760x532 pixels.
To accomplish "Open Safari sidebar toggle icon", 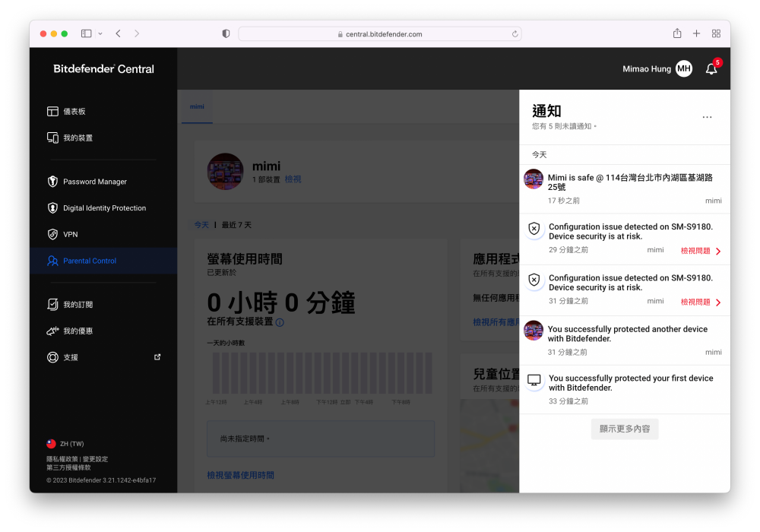I will pyautogui.click(x=86, y=33).
